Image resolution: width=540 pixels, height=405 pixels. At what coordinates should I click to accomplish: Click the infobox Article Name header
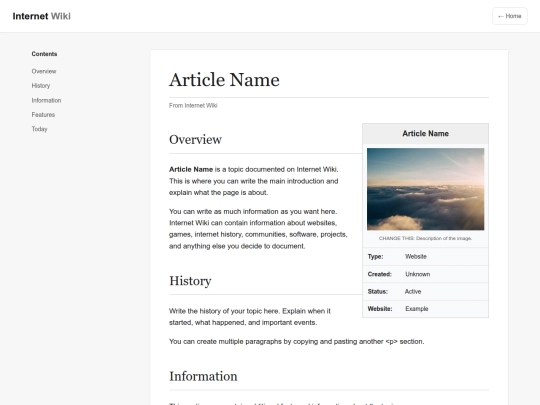coord(425,134)
